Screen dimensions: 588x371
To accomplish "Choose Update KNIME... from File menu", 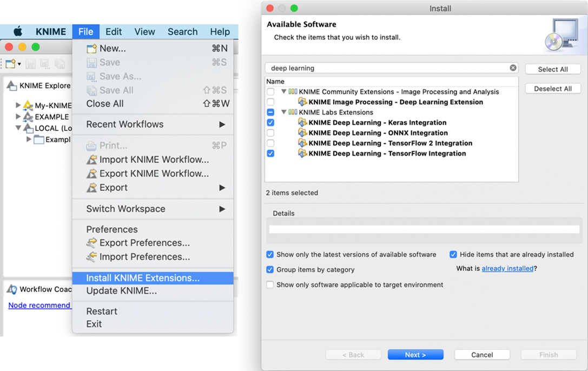I will click(153, 291).
